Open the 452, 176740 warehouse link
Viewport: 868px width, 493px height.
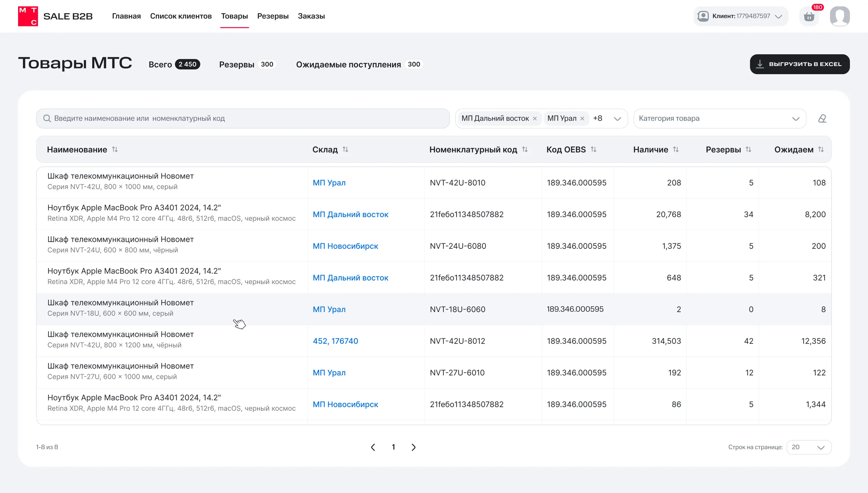(335, 341)
